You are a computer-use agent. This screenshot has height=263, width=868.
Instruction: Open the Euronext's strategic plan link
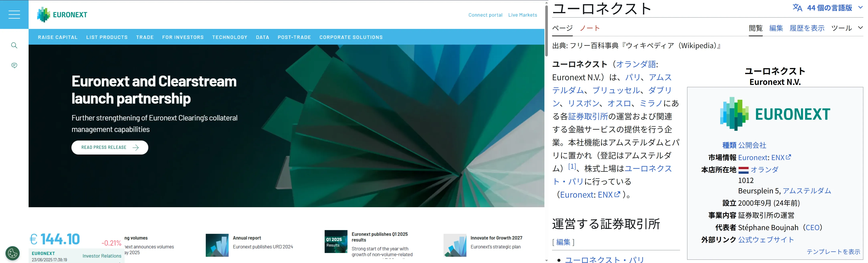495,247
